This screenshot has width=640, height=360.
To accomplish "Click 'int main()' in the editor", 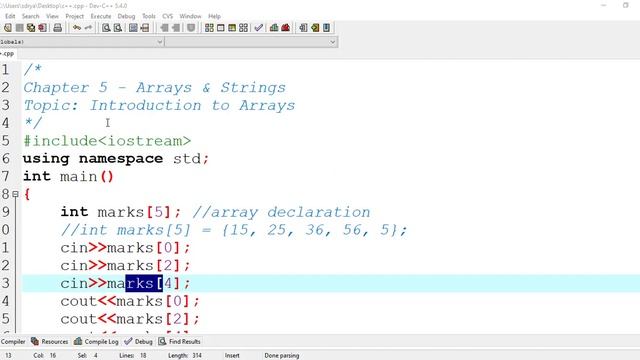I will [x=68, y=176].
